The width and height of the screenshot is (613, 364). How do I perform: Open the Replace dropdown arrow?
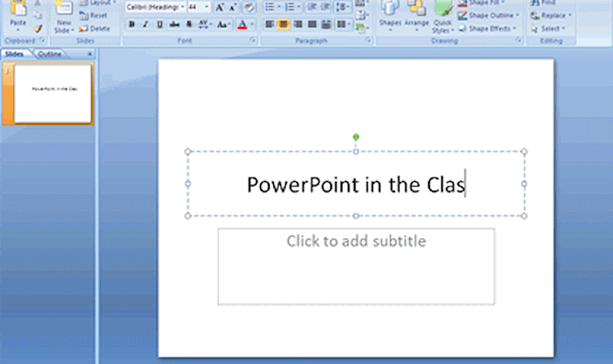coord(570,15)
